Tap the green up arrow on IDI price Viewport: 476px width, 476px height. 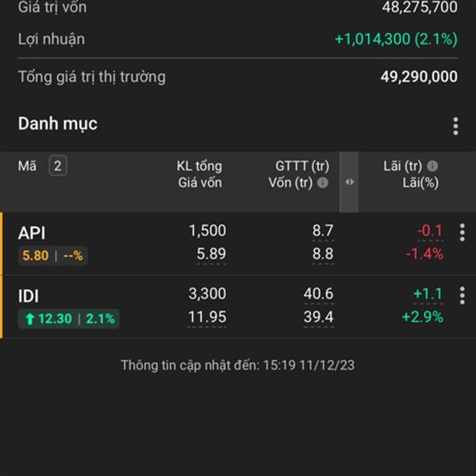pos(29,319)
